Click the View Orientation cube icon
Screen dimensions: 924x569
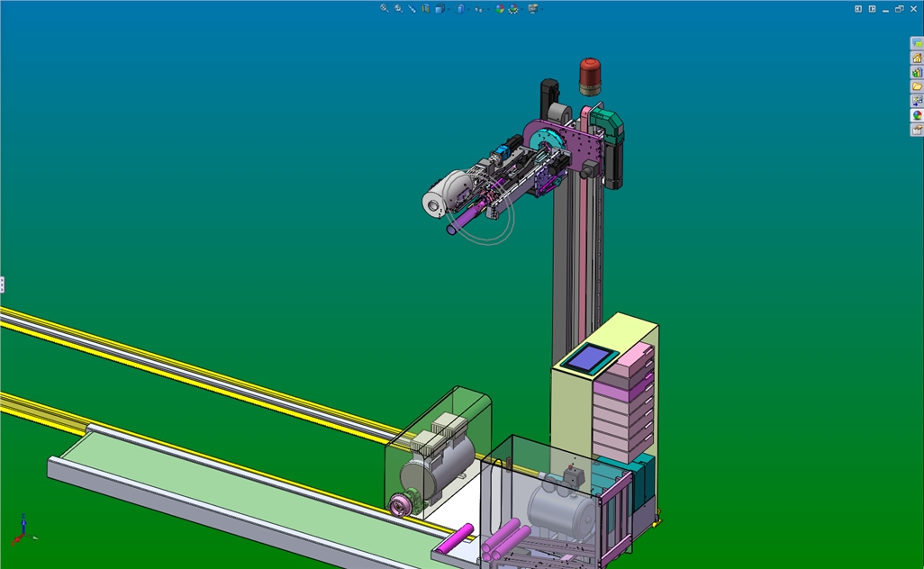(439, 8)
